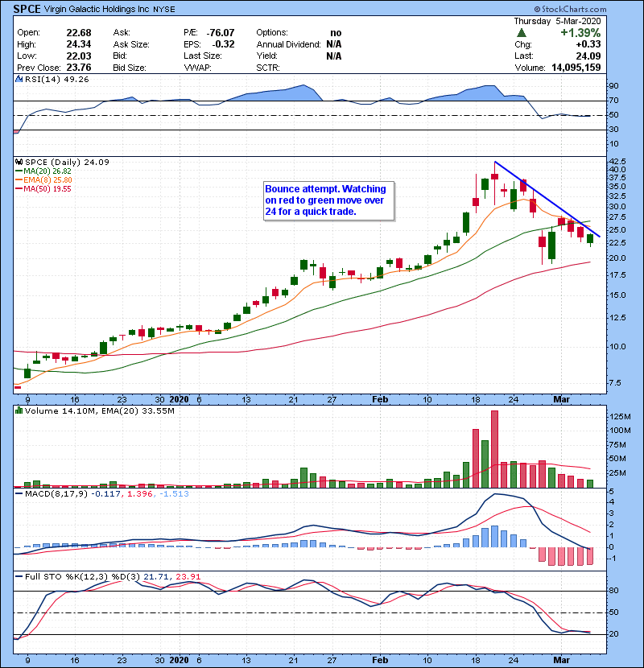Click the tallest red volume bar
Viewport: 644px width, 668px height.
click(494, 449)
